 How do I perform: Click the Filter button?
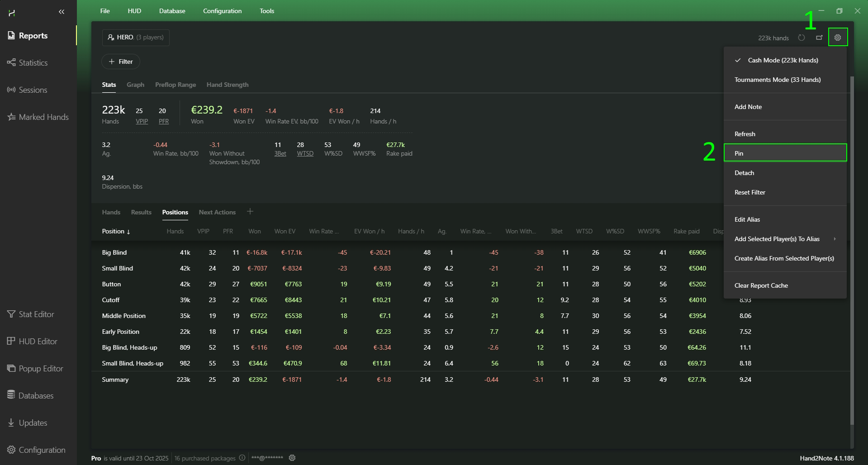coord(121,62)
